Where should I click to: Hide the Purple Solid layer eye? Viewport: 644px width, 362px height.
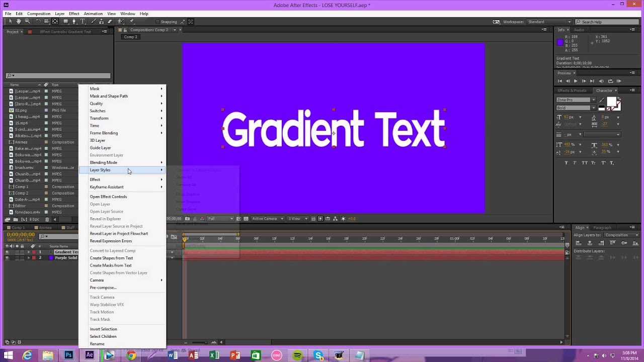pyautogui.click(x=7, y=258)
